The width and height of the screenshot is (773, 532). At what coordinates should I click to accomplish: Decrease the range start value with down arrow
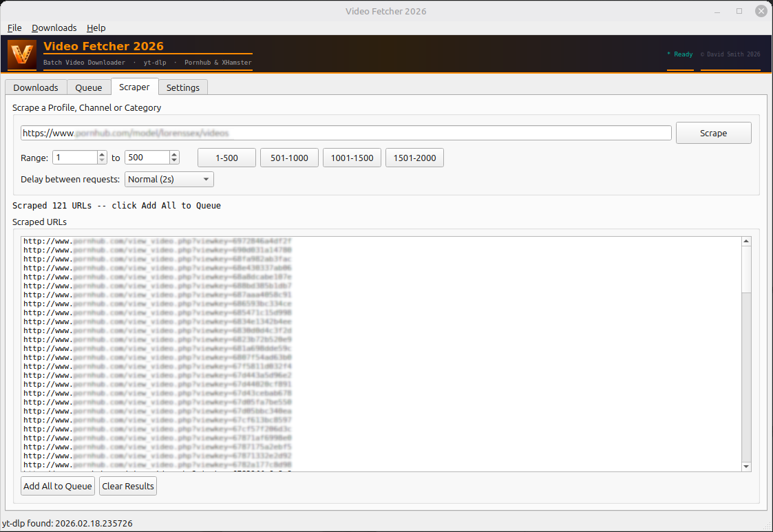click(x=103, y=161)
